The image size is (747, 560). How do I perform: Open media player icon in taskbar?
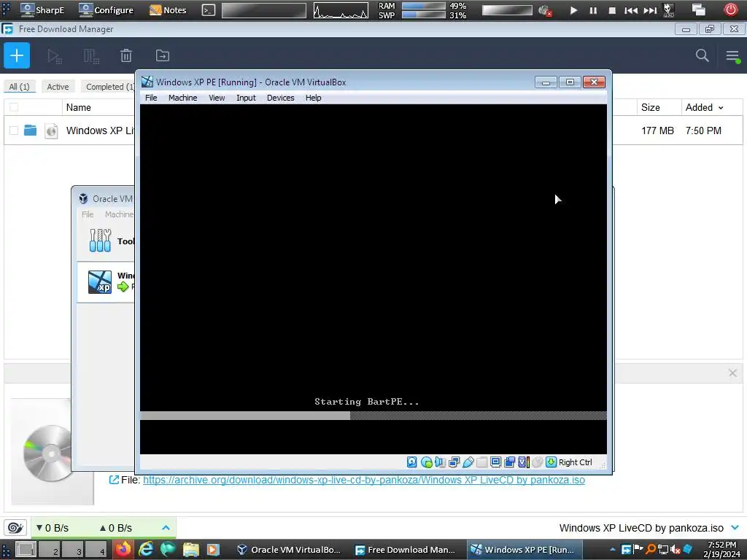(x=213, y=550)
